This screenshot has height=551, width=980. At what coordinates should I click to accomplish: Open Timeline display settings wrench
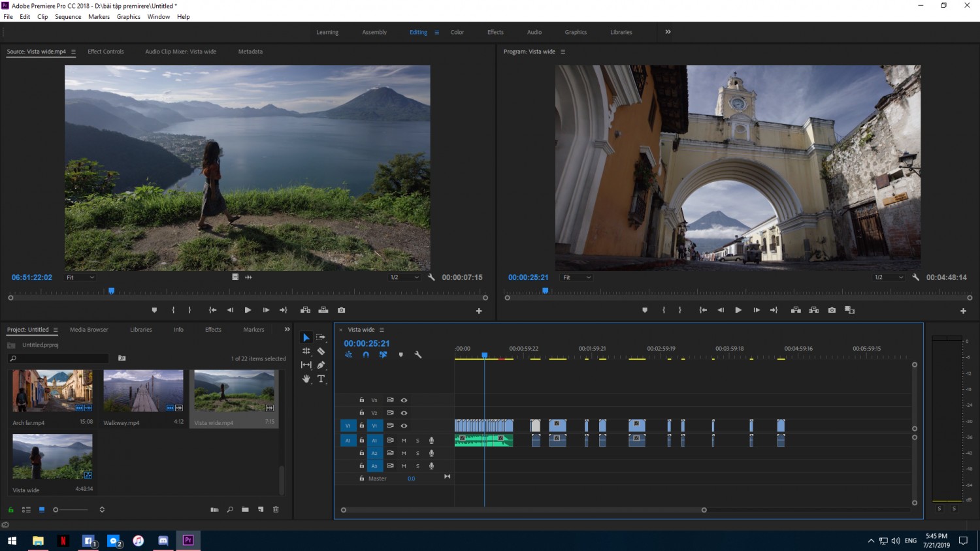418,355
